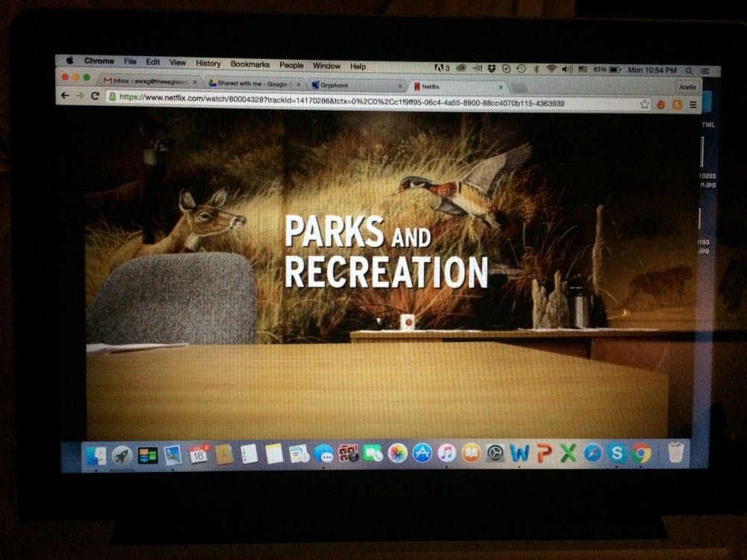This screenshot has height=560, width=747.
Task: Open Spotlight search magnifier
Action: [x=689, y=70]
